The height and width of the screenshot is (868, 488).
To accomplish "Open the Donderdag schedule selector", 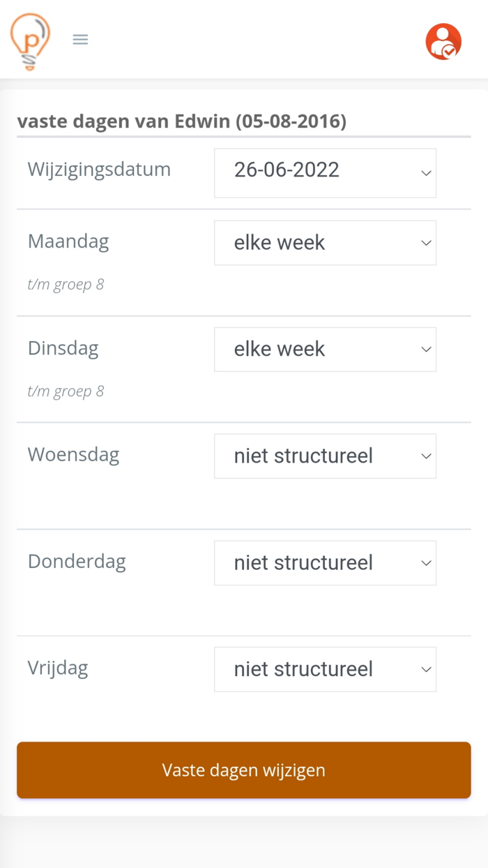I will point(325,562).
